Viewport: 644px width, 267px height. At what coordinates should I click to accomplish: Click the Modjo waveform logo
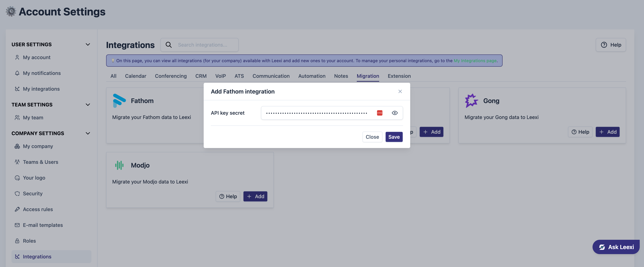(119, 165)
